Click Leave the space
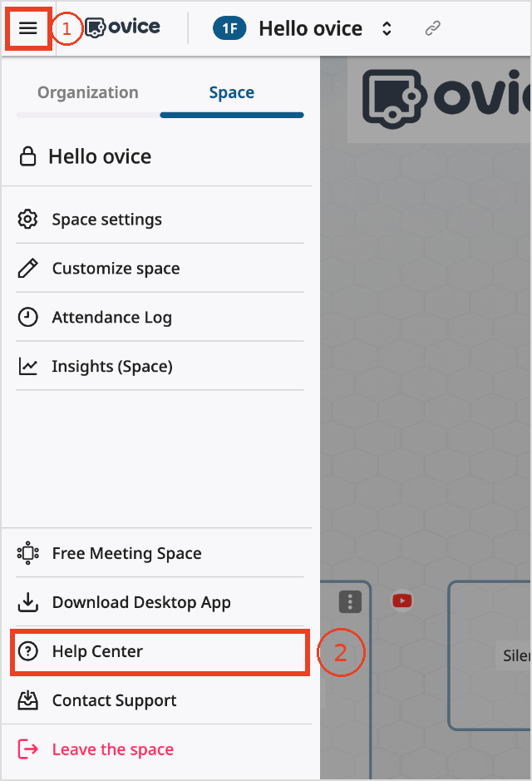The image size is (532, 781). pos(160,749)
